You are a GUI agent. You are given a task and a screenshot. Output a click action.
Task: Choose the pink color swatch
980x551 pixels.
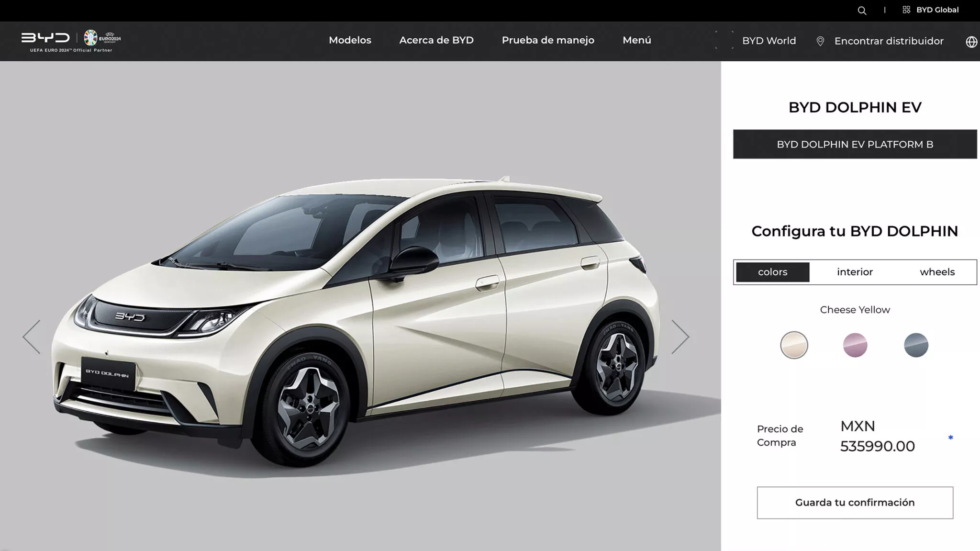(x=855, y=345)
